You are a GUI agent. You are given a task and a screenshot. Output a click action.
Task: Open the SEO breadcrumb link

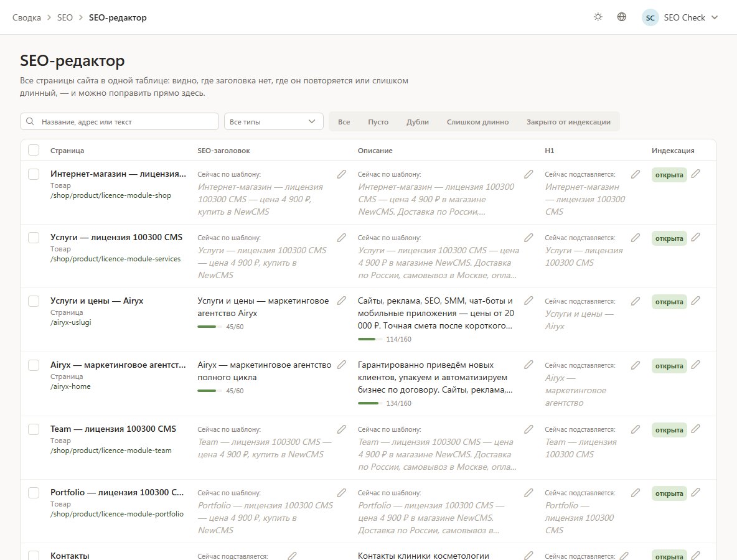coord(65,18)
